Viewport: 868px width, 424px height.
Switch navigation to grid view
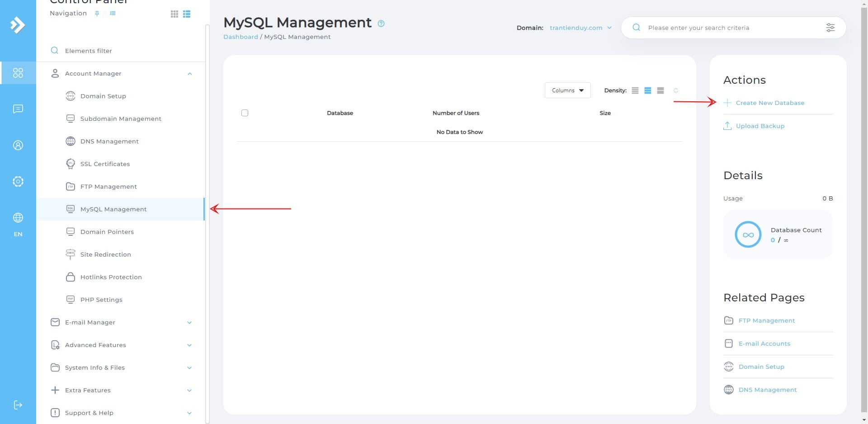pos(175,14)
